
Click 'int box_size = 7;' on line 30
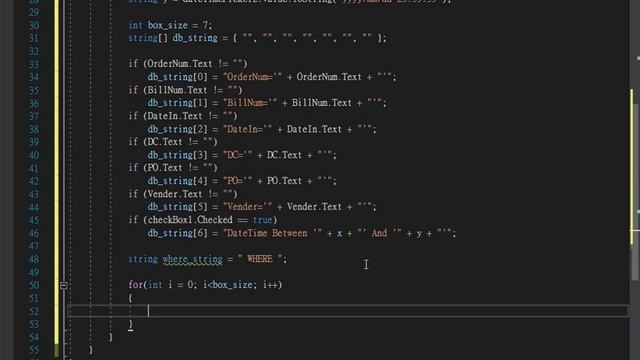click(x=170, y=25)
